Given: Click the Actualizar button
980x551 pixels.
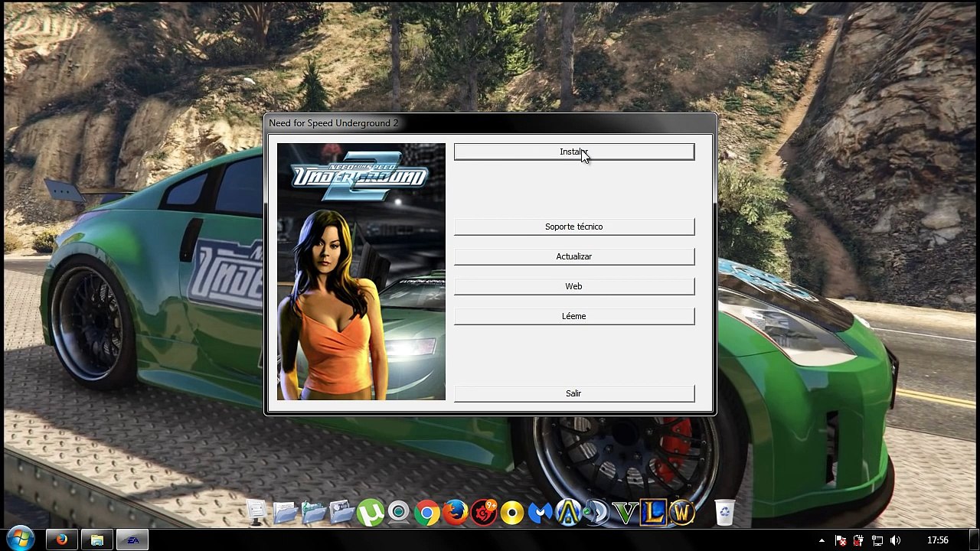Looking at the screenshot, I should pyautogui.click(x=573, y=256).
